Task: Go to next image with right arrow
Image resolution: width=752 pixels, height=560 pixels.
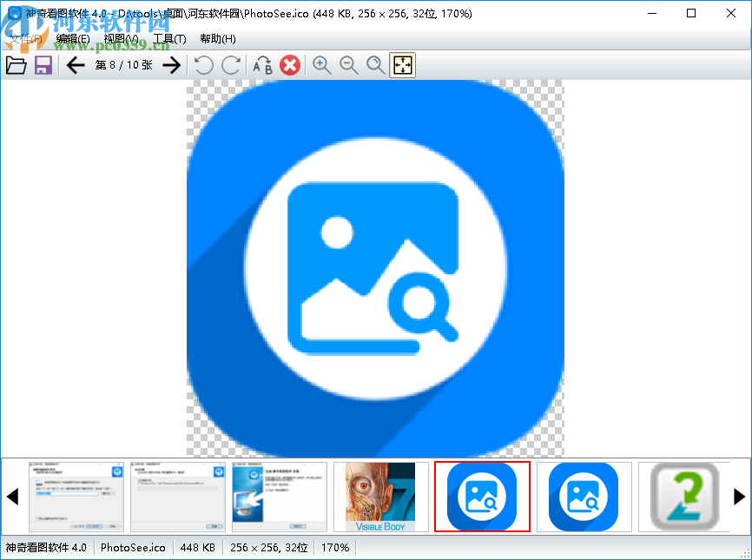Action: coord(172,65)
